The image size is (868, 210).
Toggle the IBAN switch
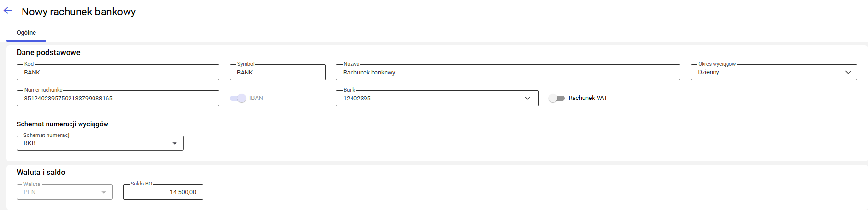coord(238,98)
